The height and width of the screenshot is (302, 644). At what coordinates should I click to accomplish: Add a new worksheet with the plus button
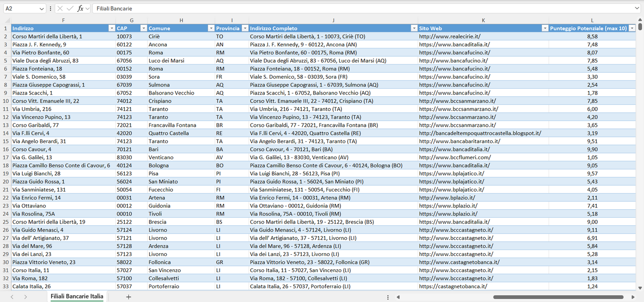point(128,296)
